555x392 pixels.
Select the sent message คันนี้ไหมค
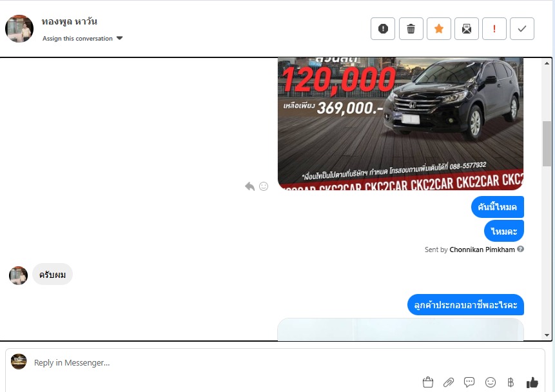(x=497, y=207)
